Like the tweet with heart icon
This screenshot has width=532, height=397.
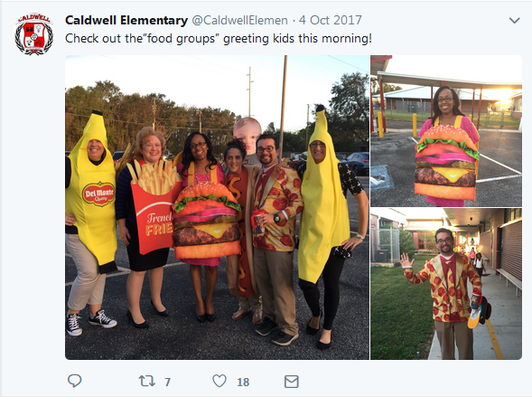point(219,381)
